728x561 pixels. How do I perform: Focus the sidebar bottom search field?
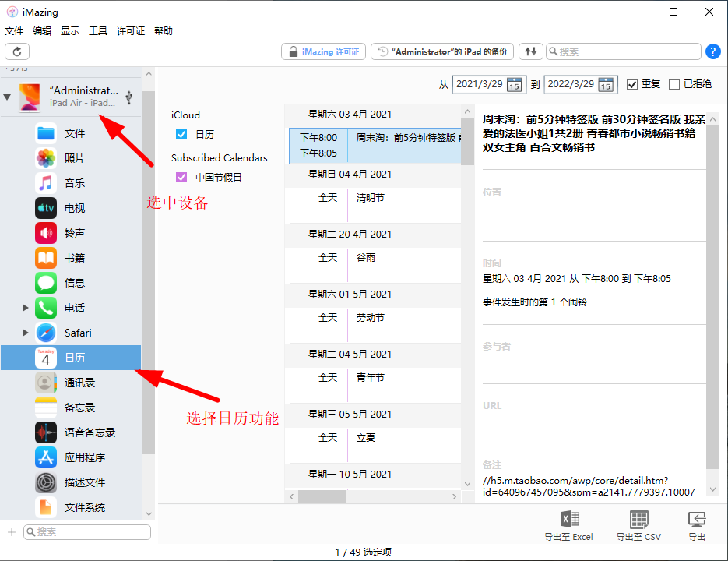(x=87, y=532)
